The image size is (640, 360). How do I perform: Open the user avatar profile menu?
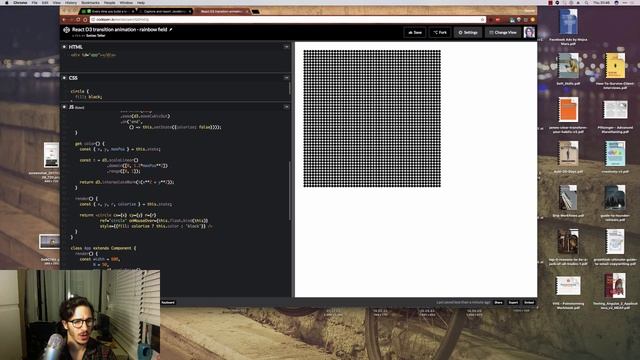(x=529, y=32)
